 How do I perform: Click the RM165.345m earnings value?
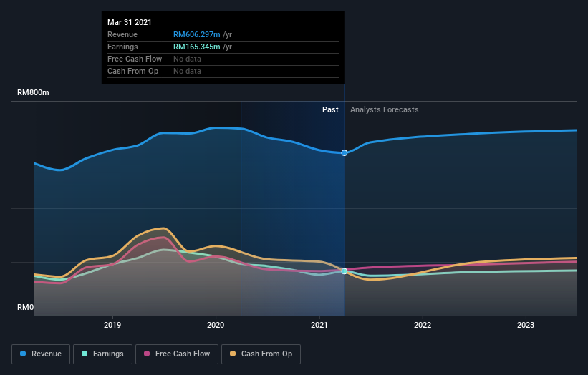point(196,47)
